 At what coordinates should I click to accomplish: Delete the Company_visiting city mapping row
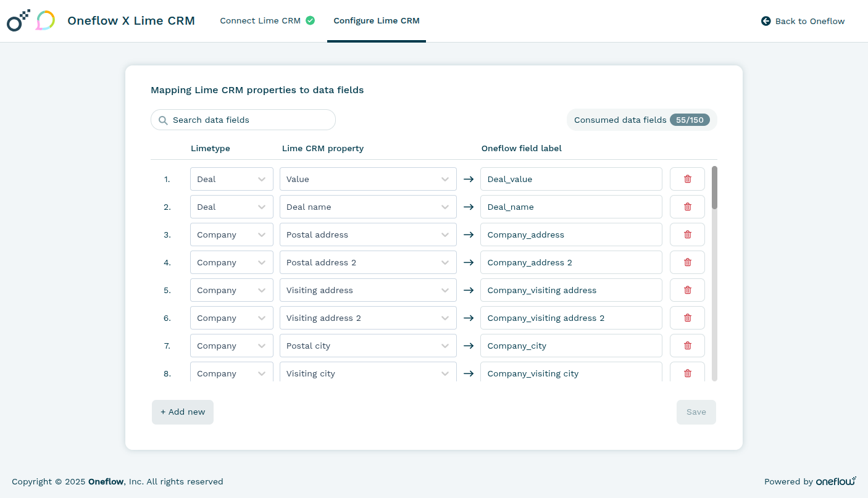tap(687, 372)
